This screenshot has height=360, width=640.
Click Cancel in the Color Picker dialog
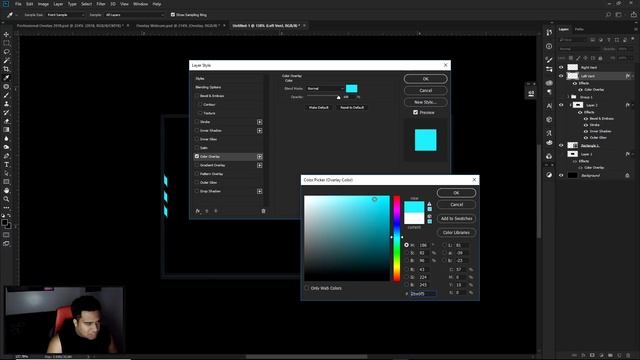456,205
